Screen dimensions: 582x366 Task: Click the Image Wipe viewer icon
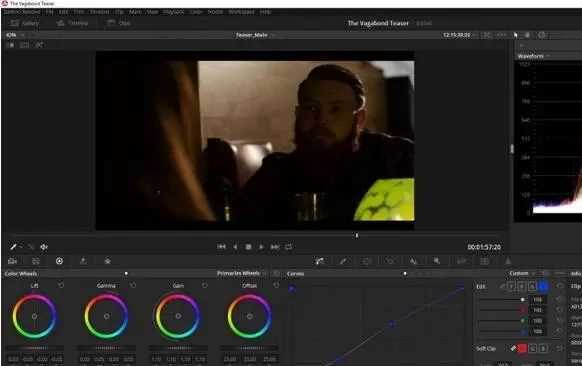pyautogui.click(x=11, y=45)
